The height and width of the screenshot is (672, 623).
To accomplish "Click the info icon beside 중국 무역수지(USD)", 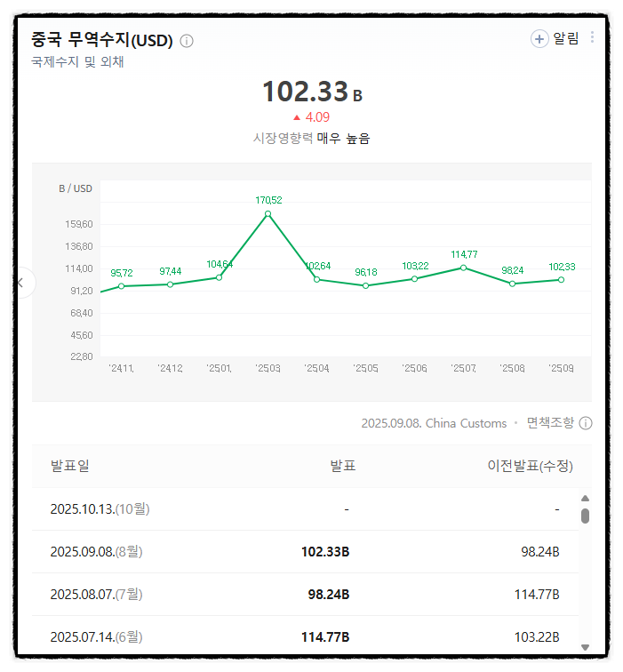I will tap(187, 41).
